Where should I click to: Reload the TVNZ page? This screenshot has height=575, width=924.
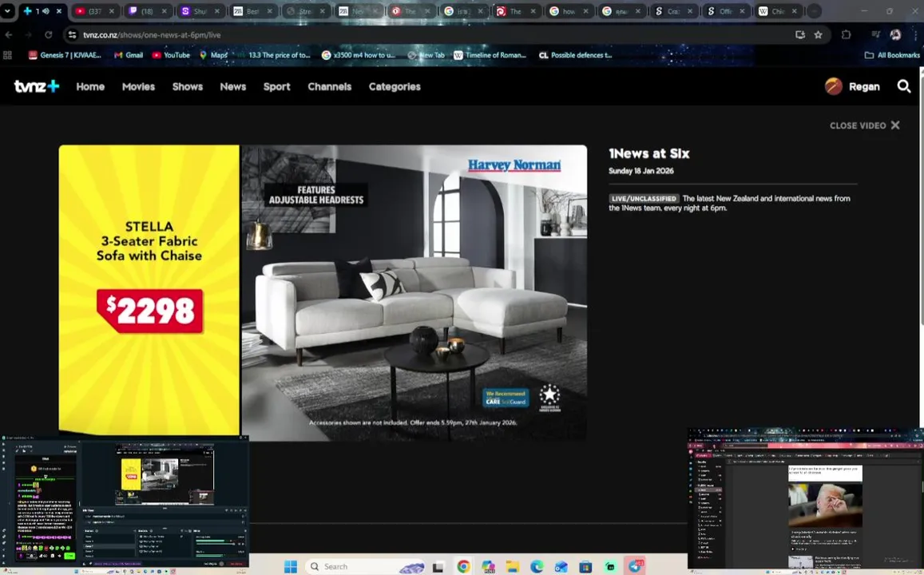coord(49,35)
